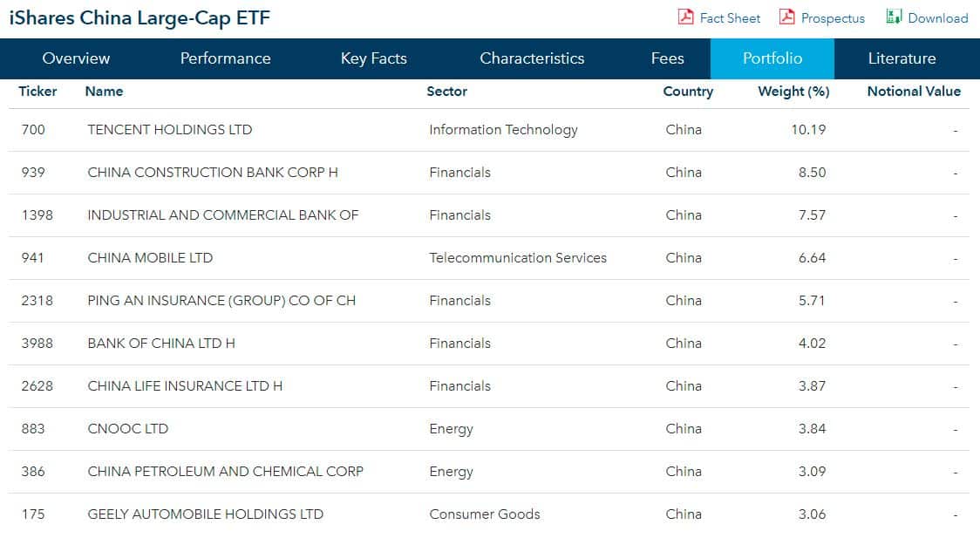The width and height of the screenshot is (980, 538).
Task: Select the Geely Automobile Holdings row
Action: (489, 514)
